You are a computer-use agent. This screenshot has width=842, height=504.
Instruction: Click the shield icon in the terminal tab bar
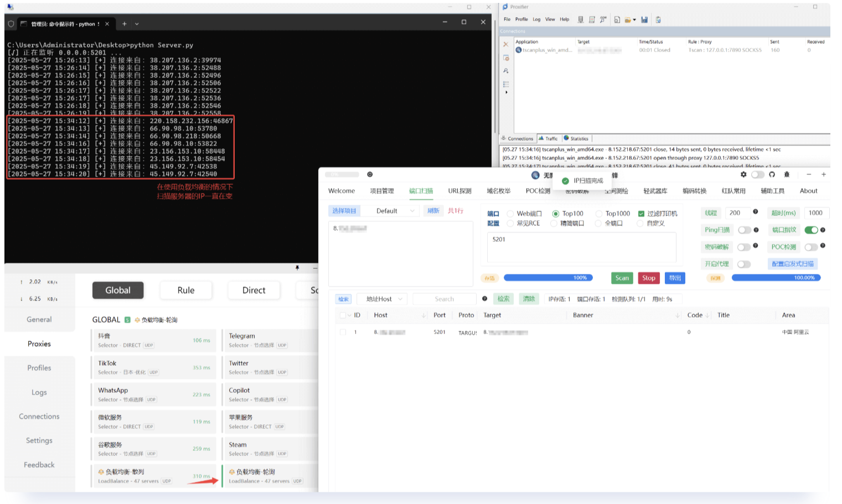[x=11, y=24]
